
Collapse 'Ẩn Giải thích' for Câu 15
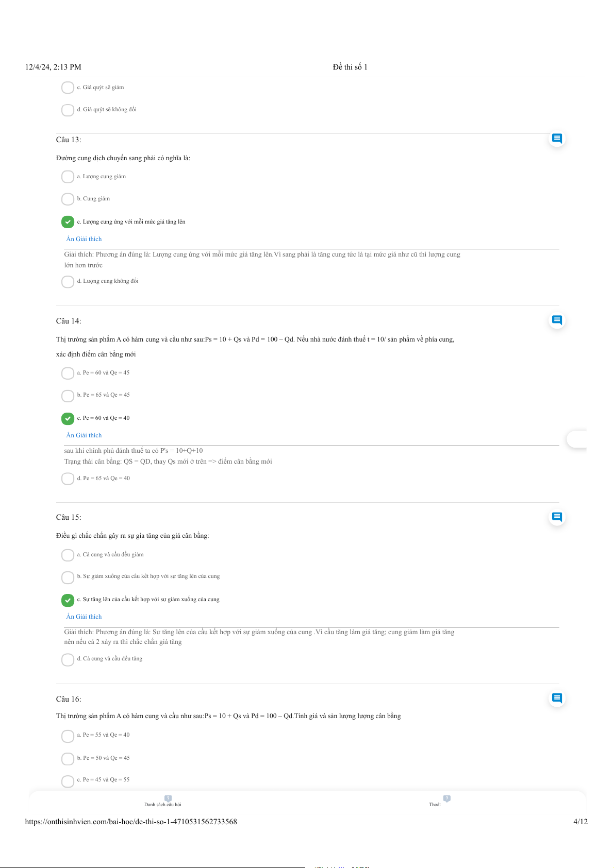pos(84,617)
